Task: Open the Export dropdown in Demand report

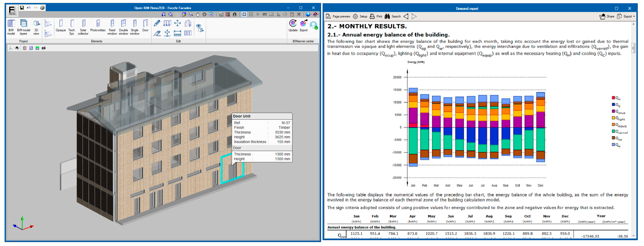Action: click(x=629, y=16)
